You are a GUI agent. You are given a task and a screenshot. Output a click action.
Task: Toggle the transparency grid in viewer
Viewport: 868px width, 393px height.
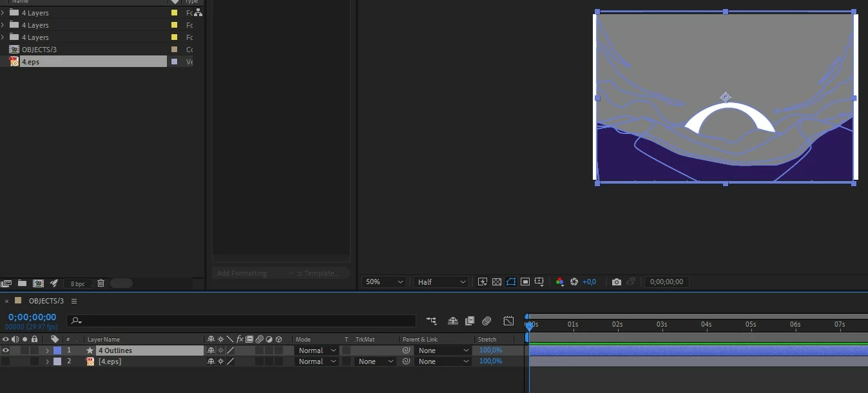497,282
